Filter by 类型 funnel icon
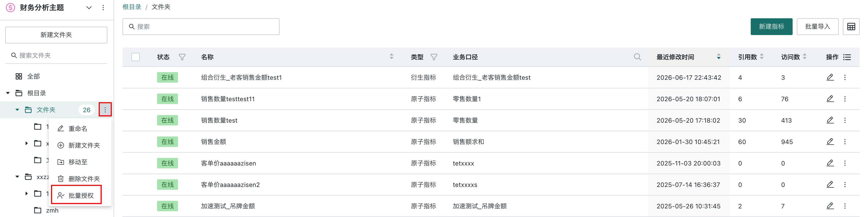The image size is (868, 217). point(434,57)
